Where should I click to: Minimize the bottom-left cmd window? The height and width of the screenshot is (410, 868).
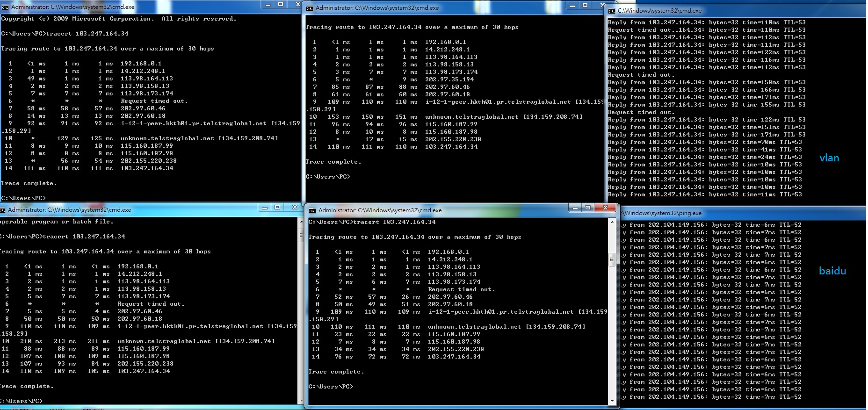(x=265, y=207)
